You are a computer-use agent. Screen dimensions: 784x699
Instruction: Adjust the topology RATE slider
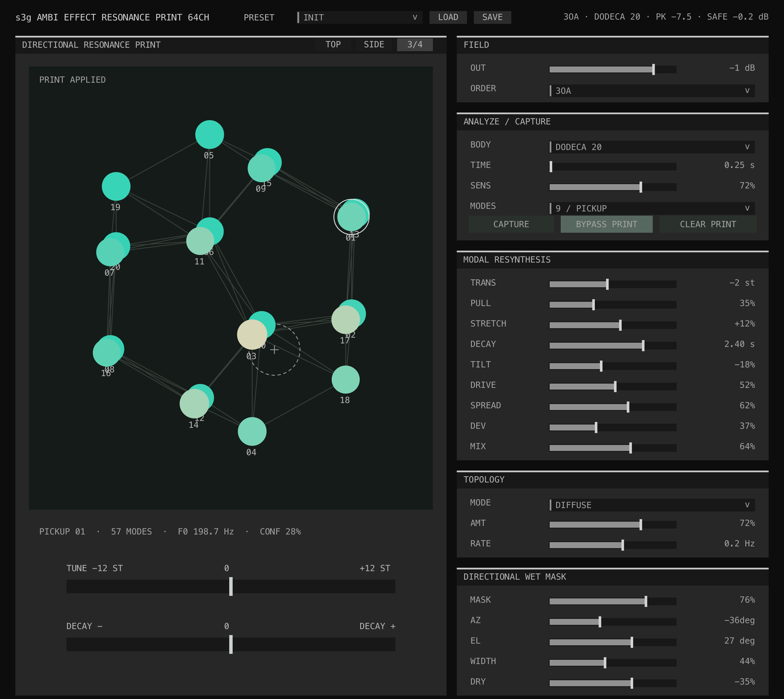pos(613,545)
